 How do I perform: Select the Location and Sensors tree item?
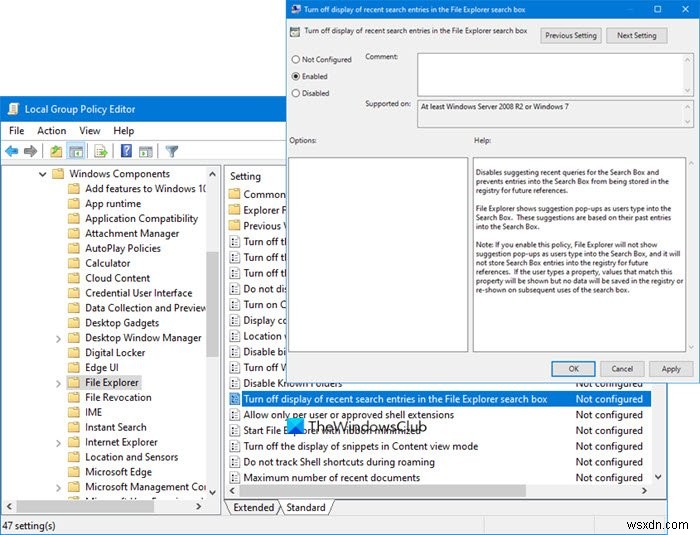pos(132,457)
